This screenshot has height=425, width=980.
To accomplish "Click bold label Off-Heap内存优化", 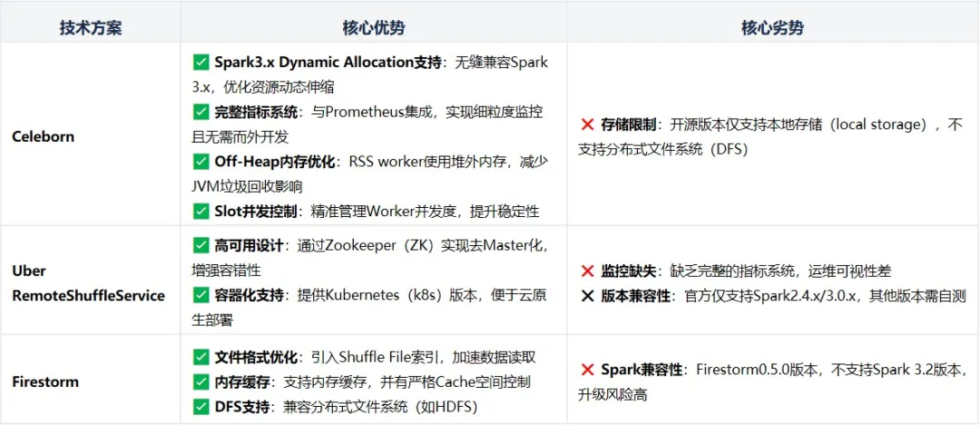I will point(274,163).
